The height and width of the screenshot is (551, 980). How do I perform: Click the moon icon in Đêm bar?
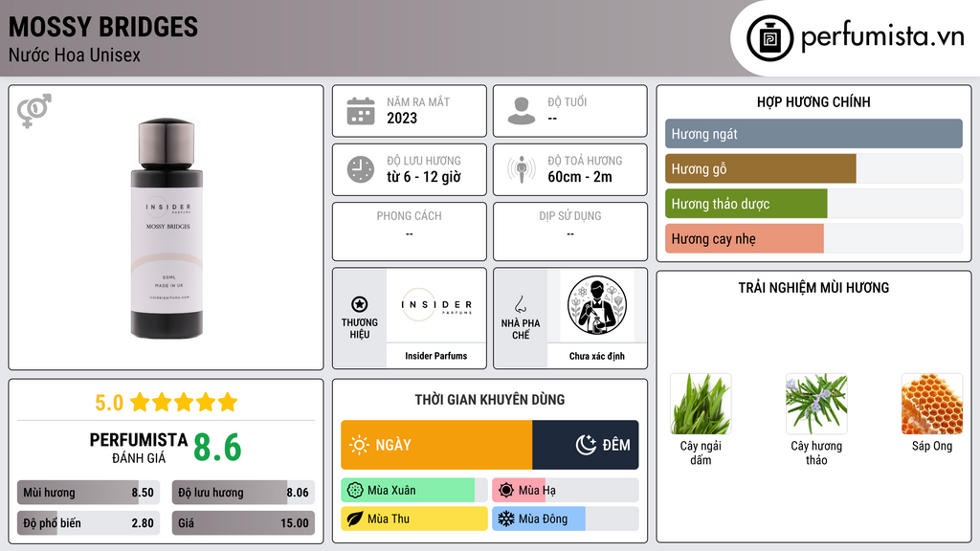[586, 445]
